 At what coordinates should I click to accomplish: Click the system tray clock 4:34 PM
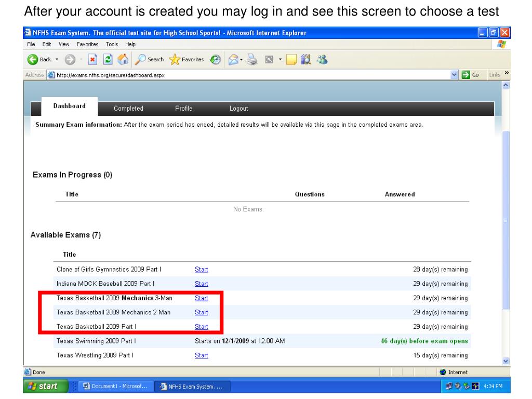[493, 386]
